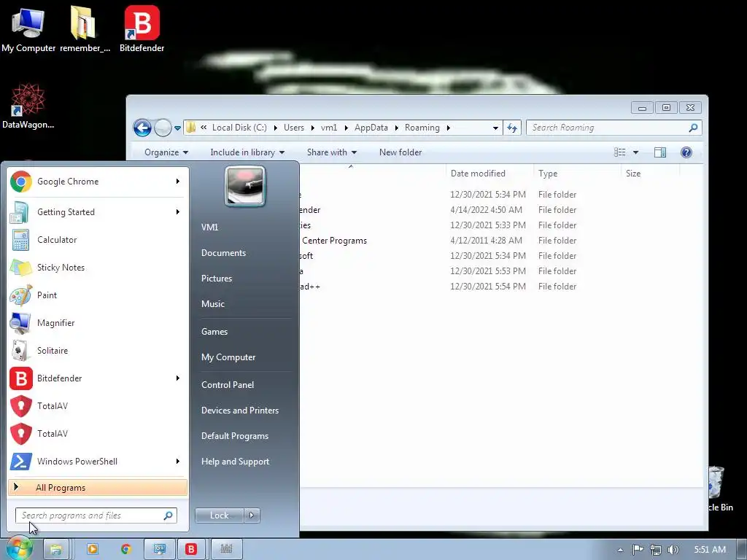
Task: Click New folder in Explorer toolbar
Action: [400, 152]
